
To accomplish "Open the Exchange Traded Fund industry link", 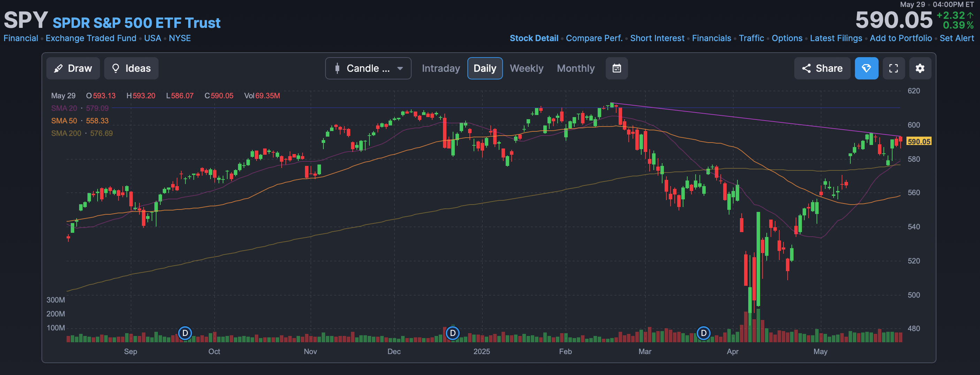I will 91,38.
